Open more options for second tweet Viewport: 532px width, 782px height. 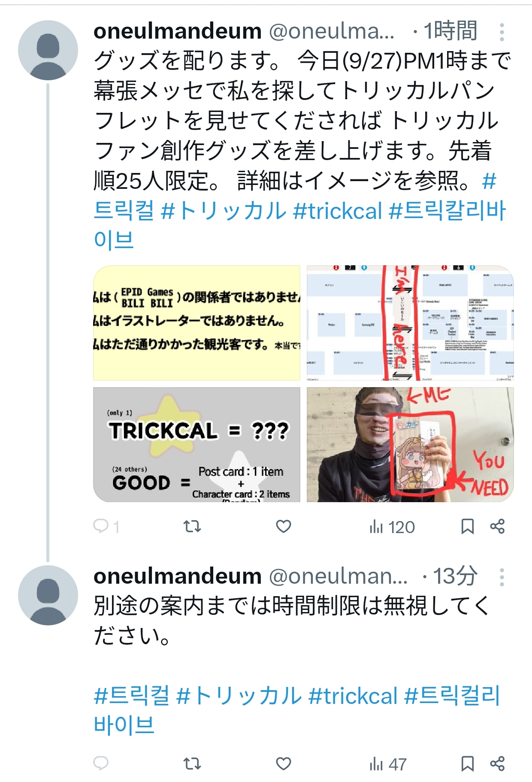coord(502,577)
